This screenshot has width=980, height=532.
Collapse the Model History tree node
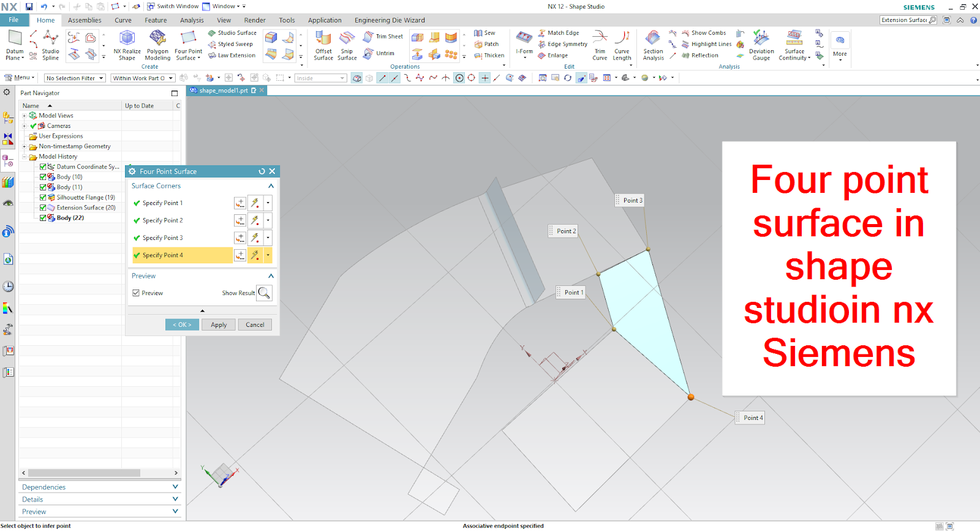[x=24, y=157]
